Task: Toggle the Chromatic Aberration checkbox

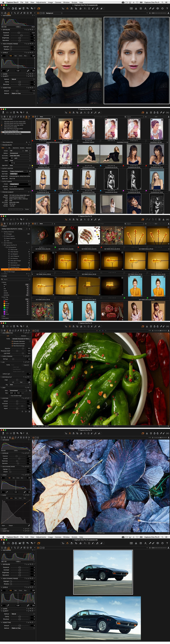Action: point(12,341)
